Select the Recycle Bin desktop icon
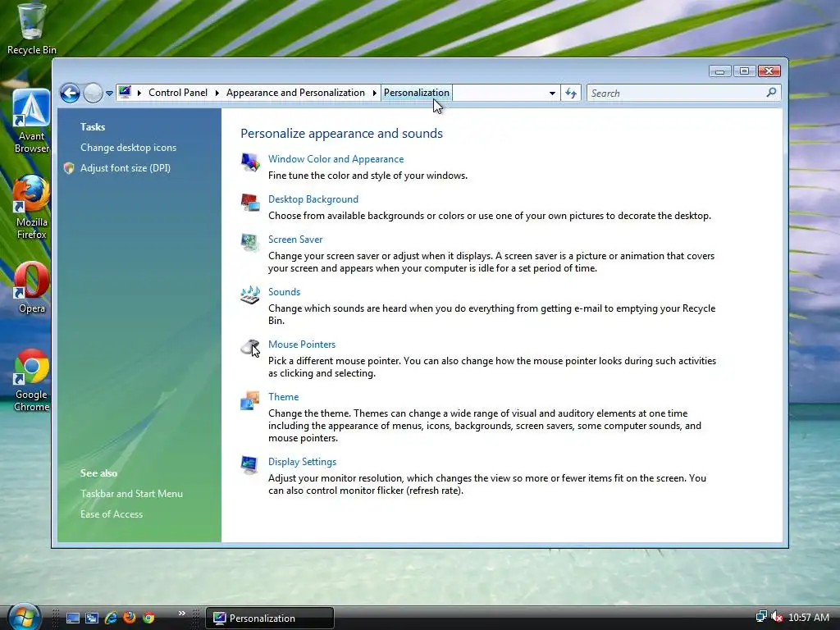The height and width of the screenshot is (630, 840). [x=32, y=30]
